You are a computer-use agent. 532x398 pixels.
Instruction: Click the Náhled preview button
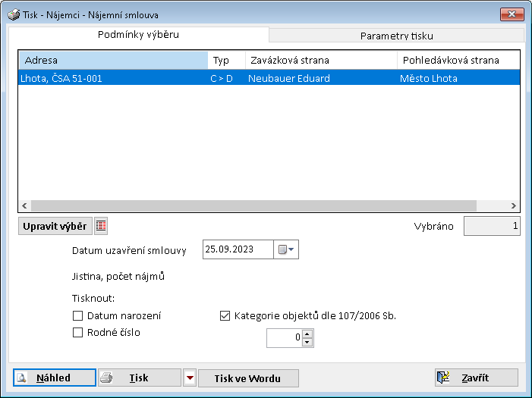pyautogui.click(x=55, y=378)
